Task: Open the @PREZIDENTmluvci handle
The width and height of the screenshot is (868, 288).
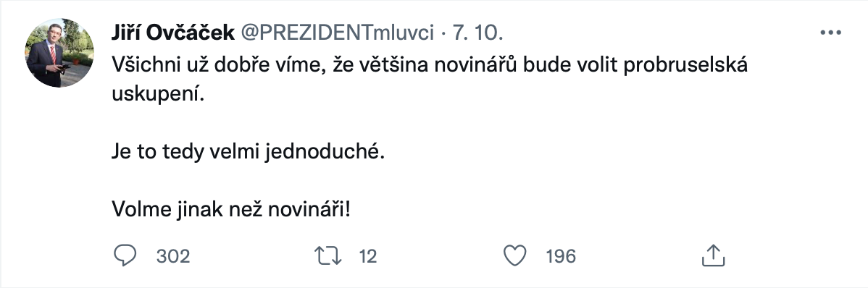Action: pos(337,34)
